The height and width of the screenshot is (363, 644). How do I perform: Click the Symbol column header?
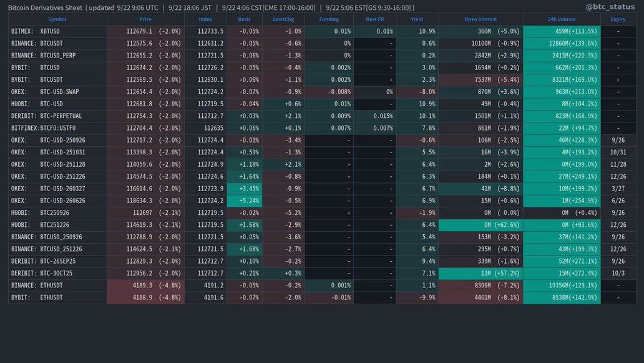point(57,19)
